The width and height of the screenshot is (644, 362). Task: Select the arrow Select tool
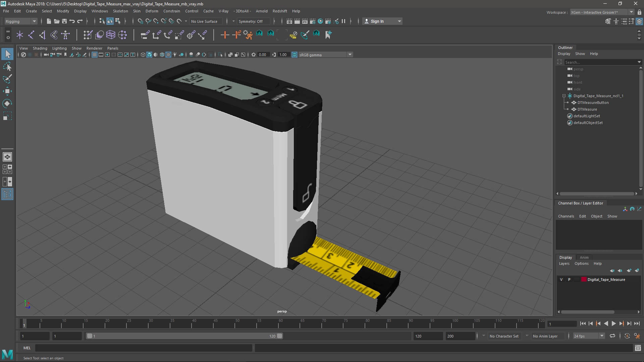pos(7,54)
